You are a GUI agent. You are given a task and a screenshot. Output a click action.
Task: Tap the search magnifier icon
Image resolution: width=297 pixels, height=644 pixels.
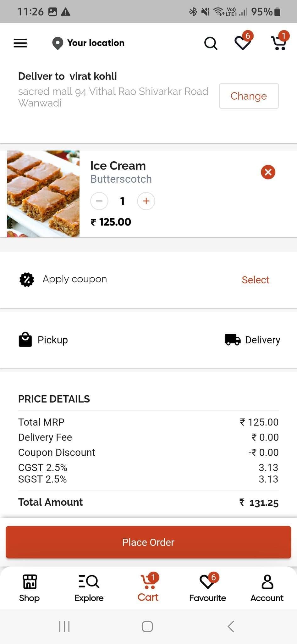[211, 43]
